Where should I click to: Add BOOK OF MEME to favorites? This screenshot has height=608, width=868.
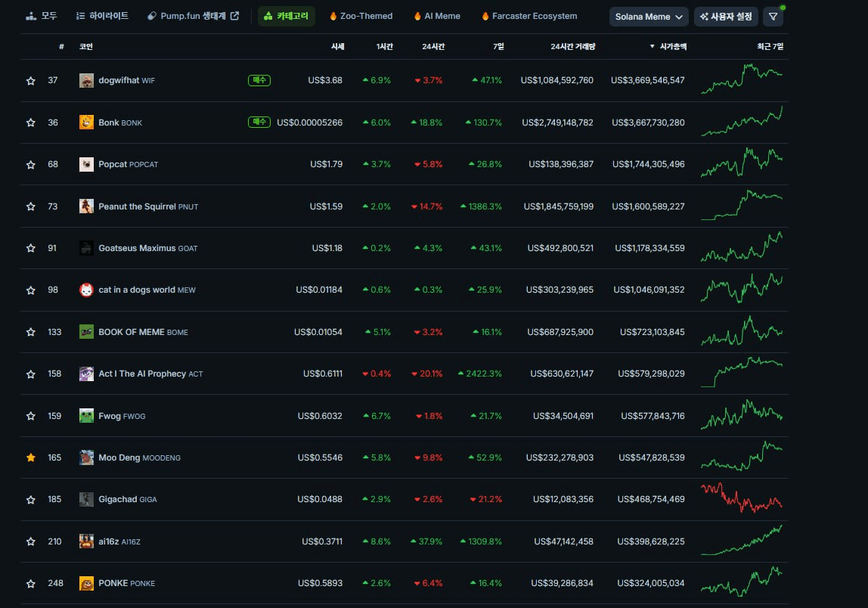31,332
